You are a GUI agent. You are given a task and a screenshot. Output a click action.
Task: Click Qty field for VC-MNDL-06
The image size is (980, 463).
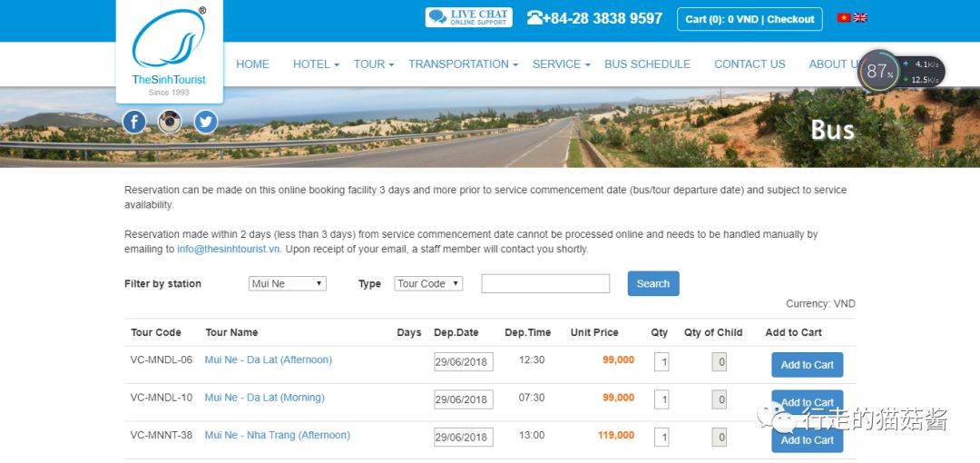[661, 361]
